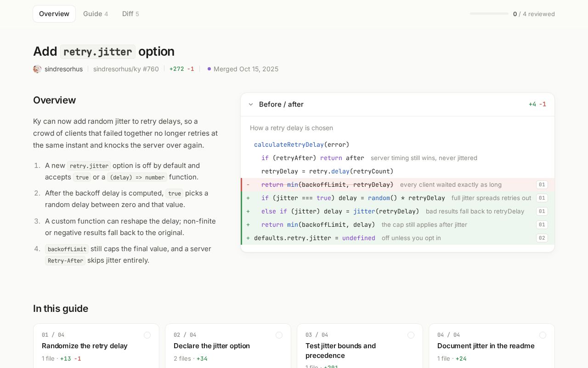
Task: Click the Before / after panel title
Action: pos(281,104)
